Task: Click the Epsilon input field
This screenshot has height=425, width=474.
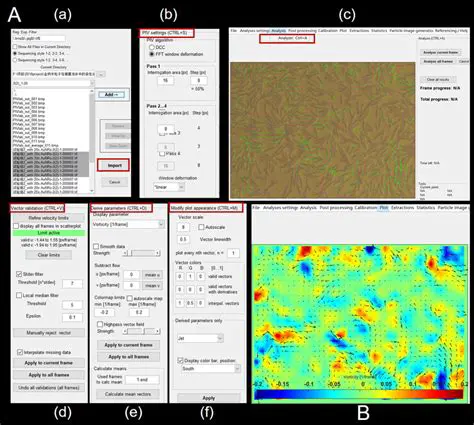Action: click(x=72, y=317)
